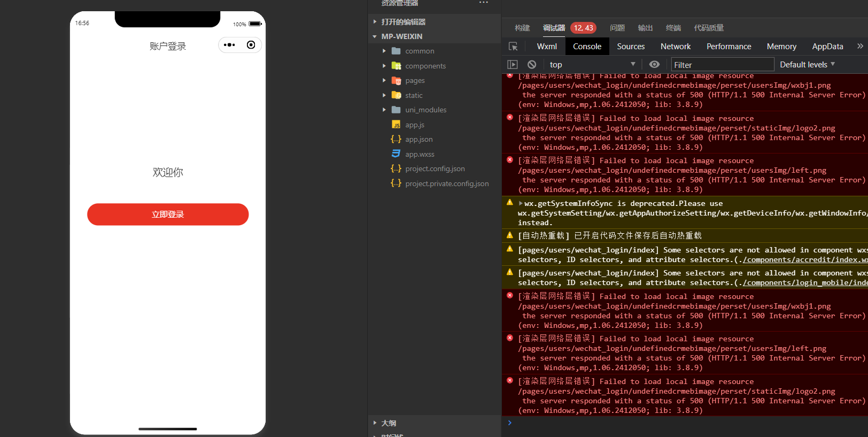
Task: Click the app.wxss stylesheet icon
Action: coord(396,154)
